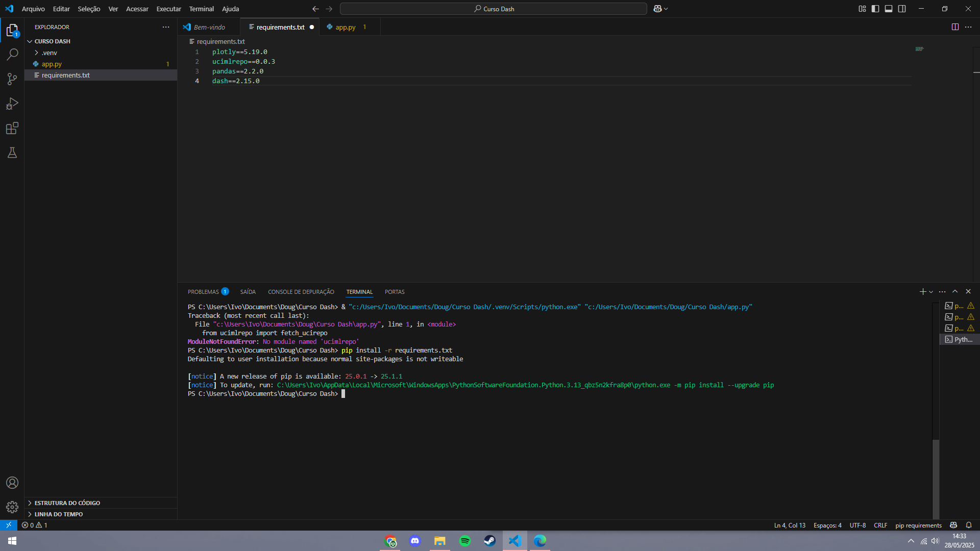This screenshot has height=551, width=980.
Task: Split the editor to the right
Action: tap(955, 27)
